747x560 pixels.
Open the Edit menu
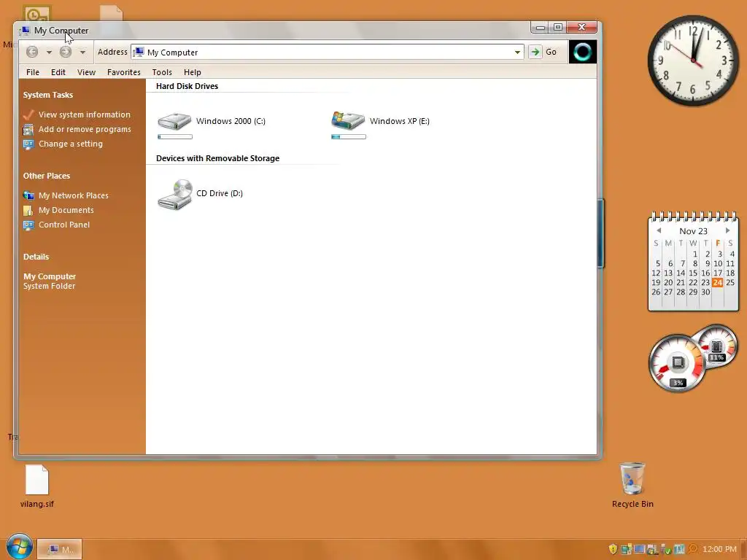[x=58, y=72]
